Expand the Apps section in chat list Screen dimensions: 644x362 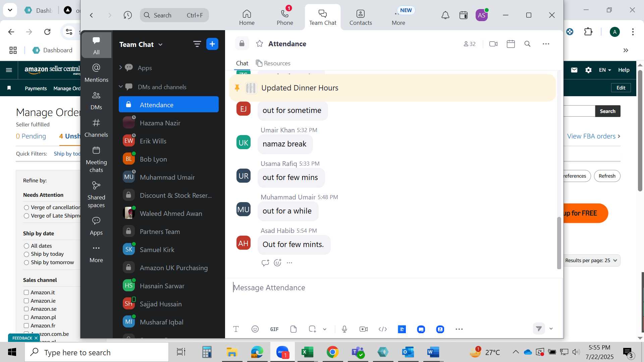tap(120, 68)
